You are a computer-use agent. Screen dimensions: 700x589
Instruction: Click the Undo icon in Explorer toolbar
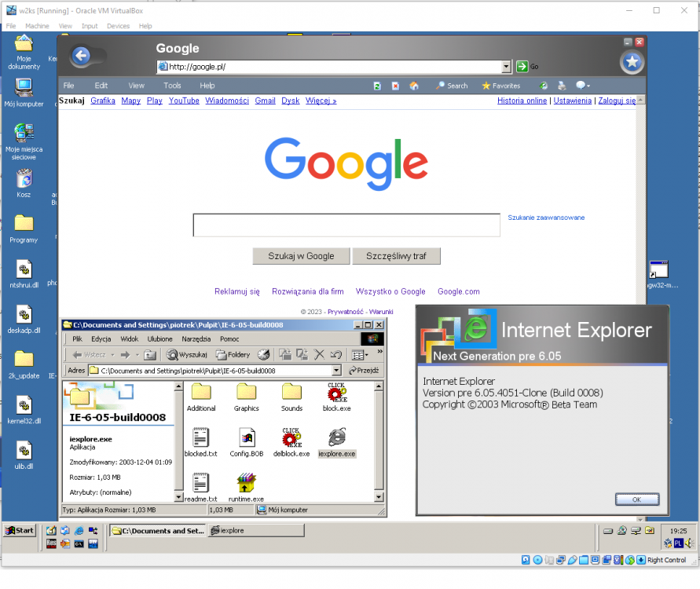(336, 355)
